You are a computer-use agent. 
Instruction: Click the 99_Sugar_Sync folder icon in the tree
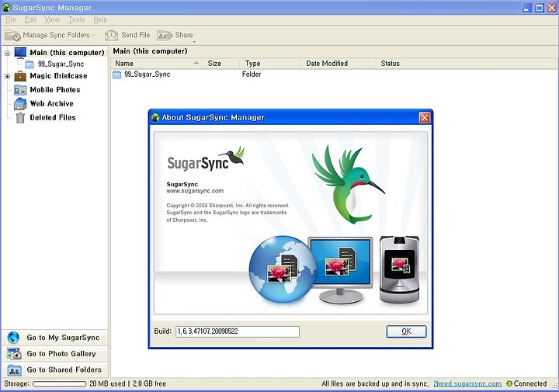pos(30,64)
